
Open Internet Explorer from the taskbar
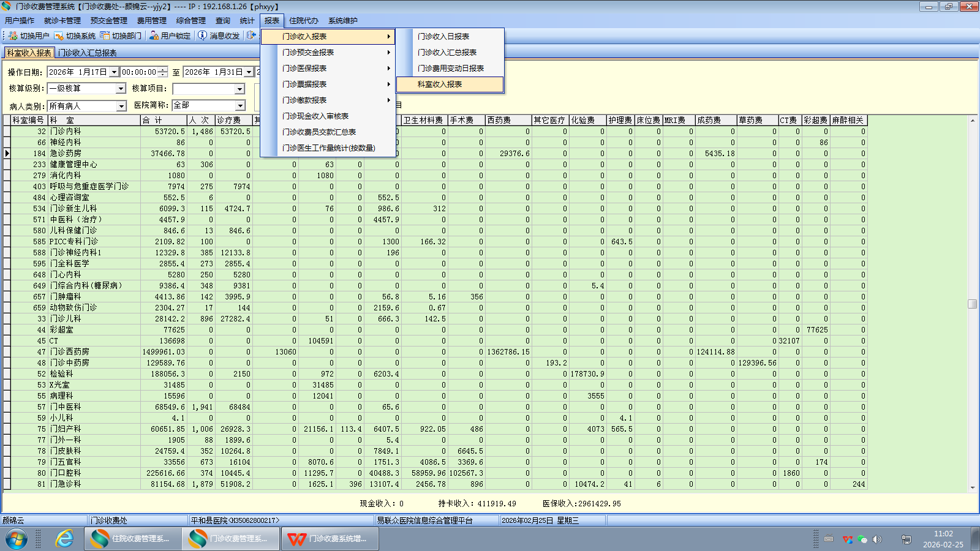click(x=64, y=539)
